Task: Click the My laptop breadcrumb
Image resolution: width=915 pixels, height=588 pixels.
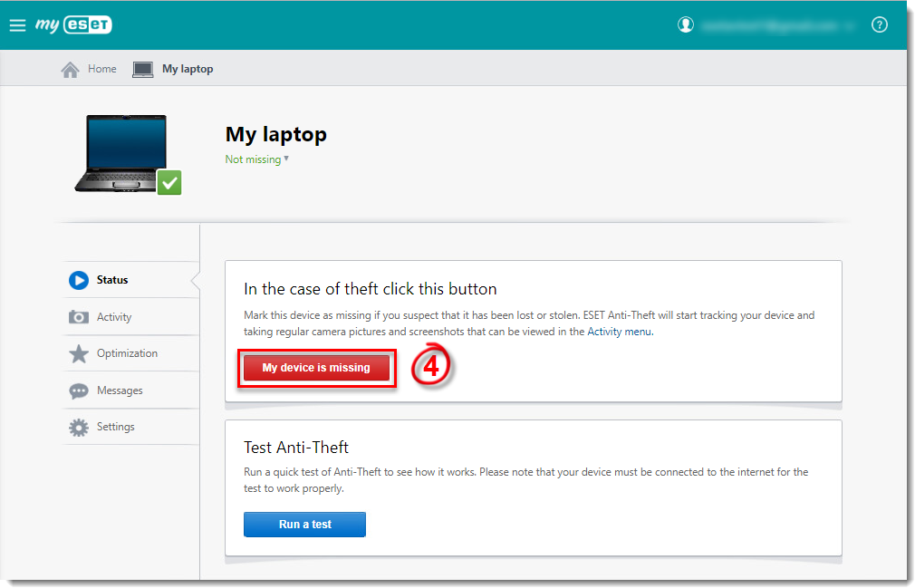Action: tap(188, 69)
